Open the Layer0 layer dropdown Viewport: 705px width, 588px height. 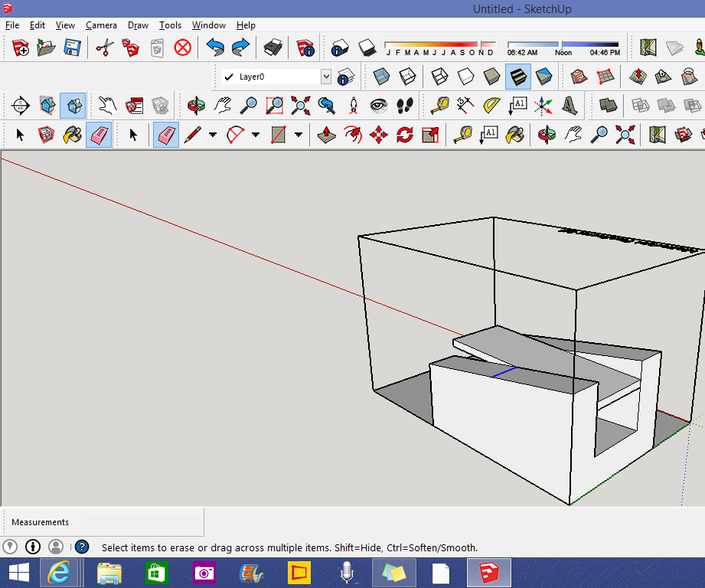coord(326,77)
